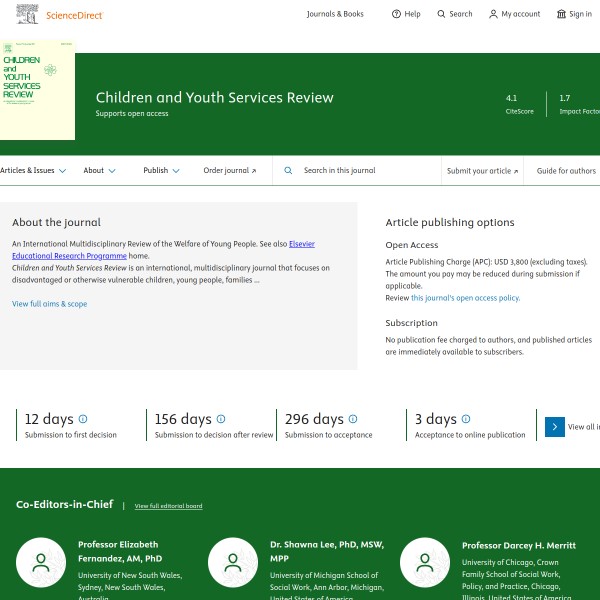This screenshot has width=600, height=600.
Task: Open My account user icon
Action: pos(493,14)
